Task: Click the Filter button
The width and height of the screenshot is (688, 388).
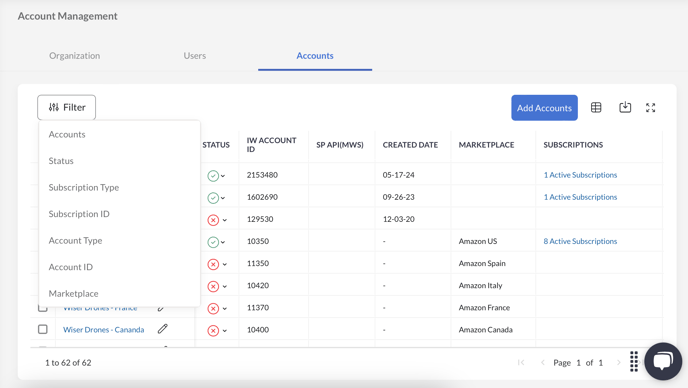Action: [x=66, y=107]
